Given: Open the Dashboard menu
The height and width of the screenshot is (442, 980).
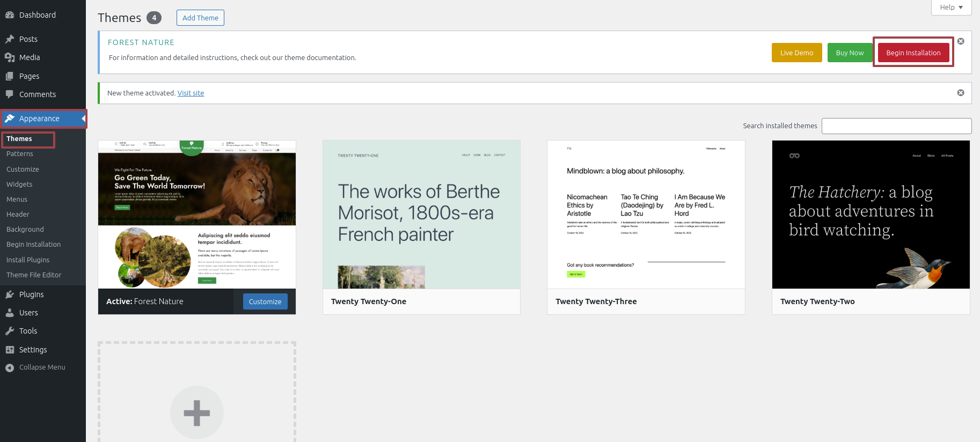Looking at the screenshot, I should pos(43,15).
